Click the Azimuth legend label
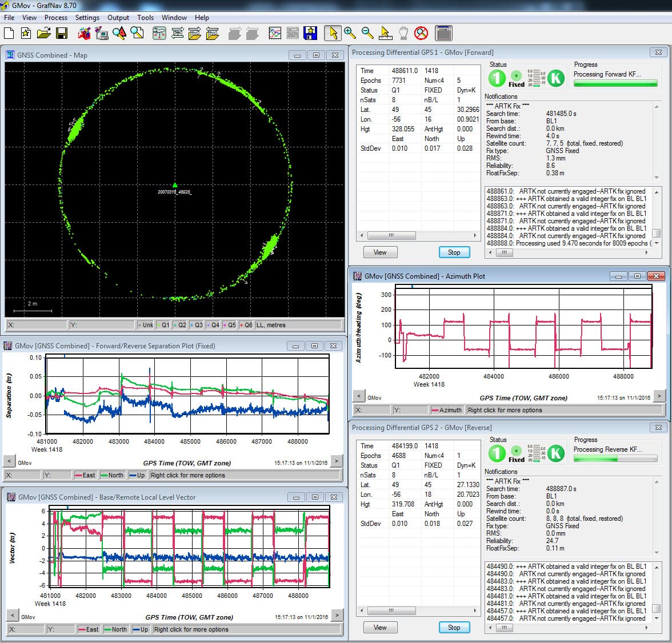 [447, 410]
